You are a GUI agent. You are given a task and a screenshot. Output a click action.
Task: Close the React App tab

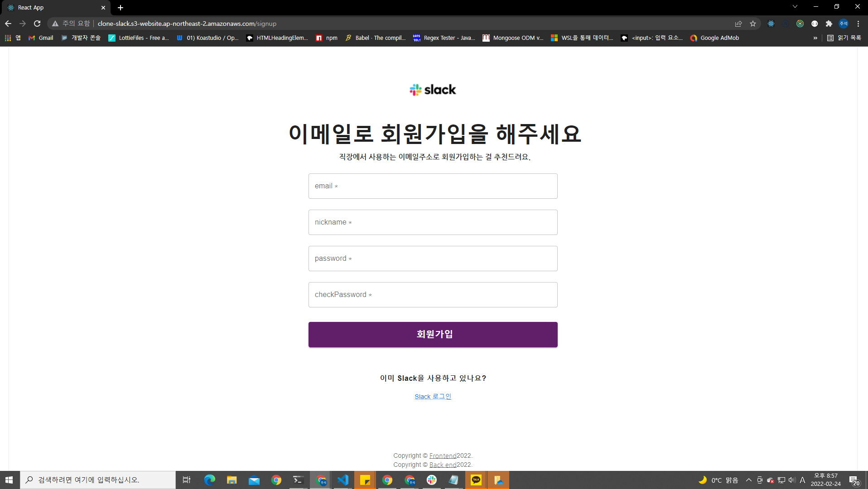coord(103,8)
